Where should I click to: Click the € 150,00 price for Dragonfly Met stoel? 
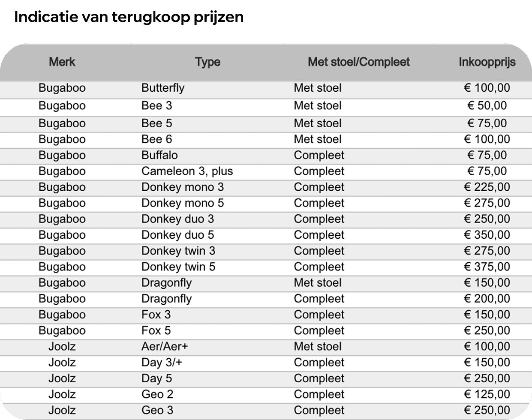tap(487, 282)
